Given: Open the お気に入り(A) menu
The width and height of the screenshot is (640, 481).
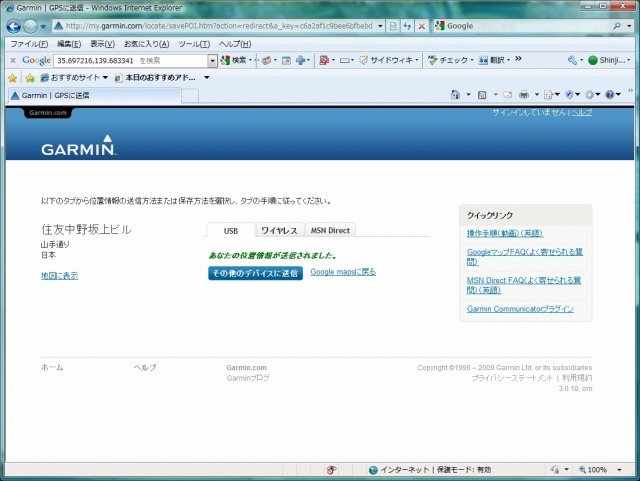Looking at the screenshot, I should (x=147, y=44).
